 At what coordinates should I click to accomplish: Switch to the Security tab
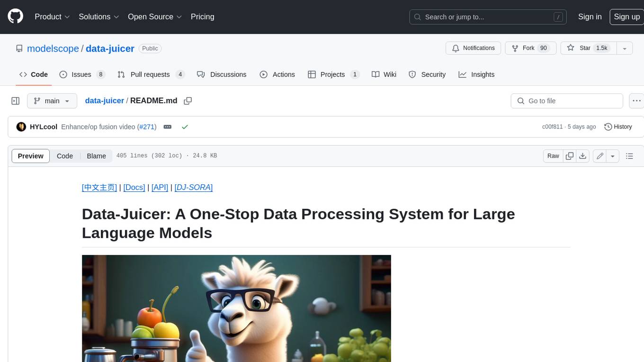tap(427, 74)
